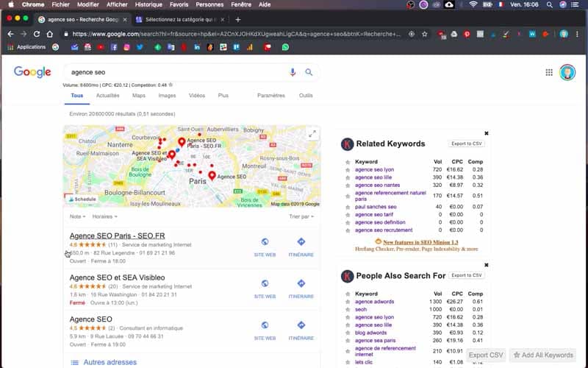The image size is (588, 368).
Task: Open the Google apps grid icon
Action: click(x=549, y=72)
